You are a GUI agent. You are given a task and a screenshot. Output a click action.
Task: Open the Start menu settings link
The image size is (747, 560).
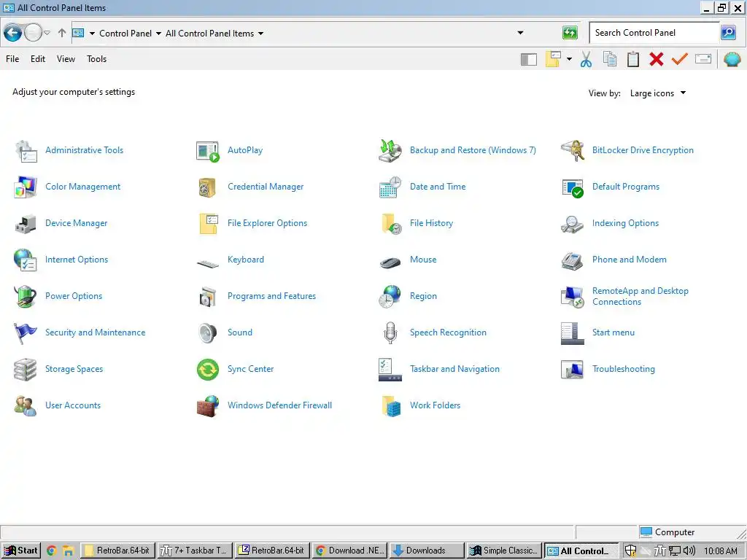[x=613, y=332]
